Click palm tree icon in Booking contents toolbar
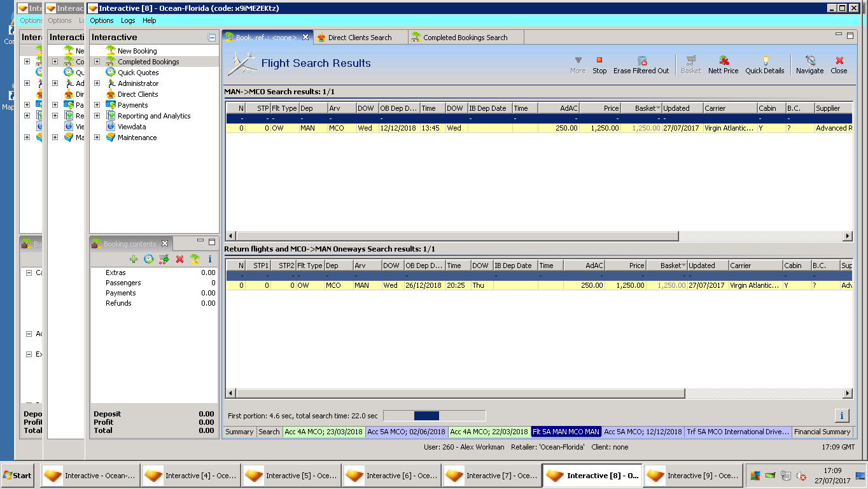The height and width of the screenshot is (489, 868). [195, 259]
